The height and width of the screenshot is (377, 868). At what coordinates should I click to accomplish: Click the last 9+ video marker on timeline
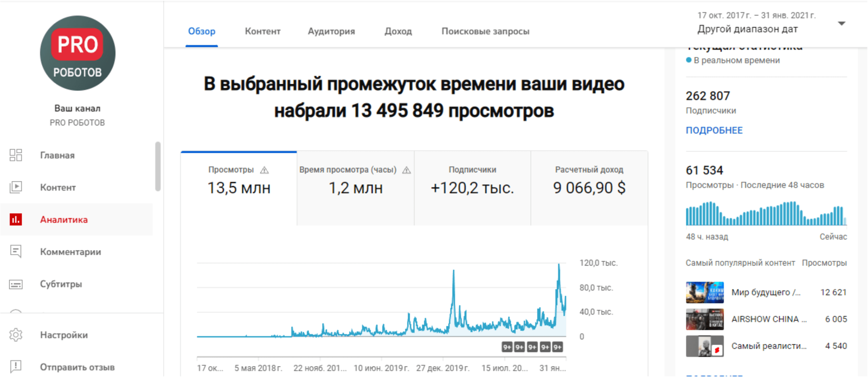557,347
